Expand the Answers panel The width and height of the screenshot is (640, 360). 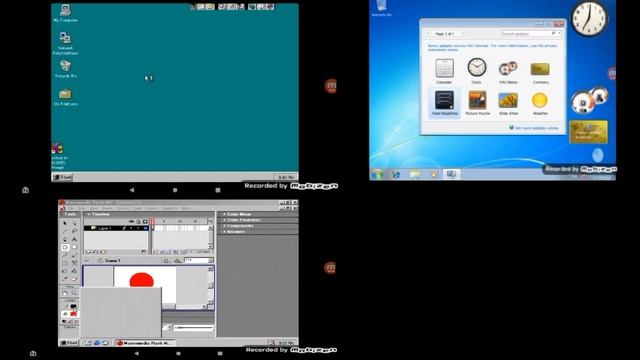235,231
